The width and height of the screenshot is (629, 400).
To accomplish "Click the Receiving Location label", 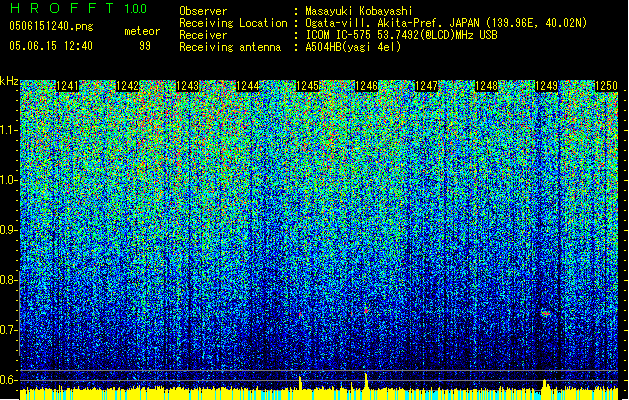I will tap(233, 23).
